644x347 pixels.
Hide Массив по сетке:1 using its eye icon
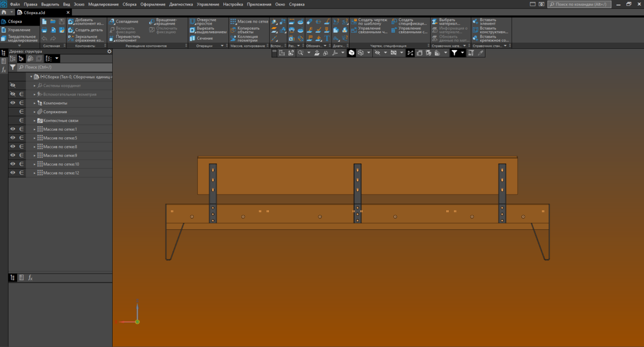13,129
